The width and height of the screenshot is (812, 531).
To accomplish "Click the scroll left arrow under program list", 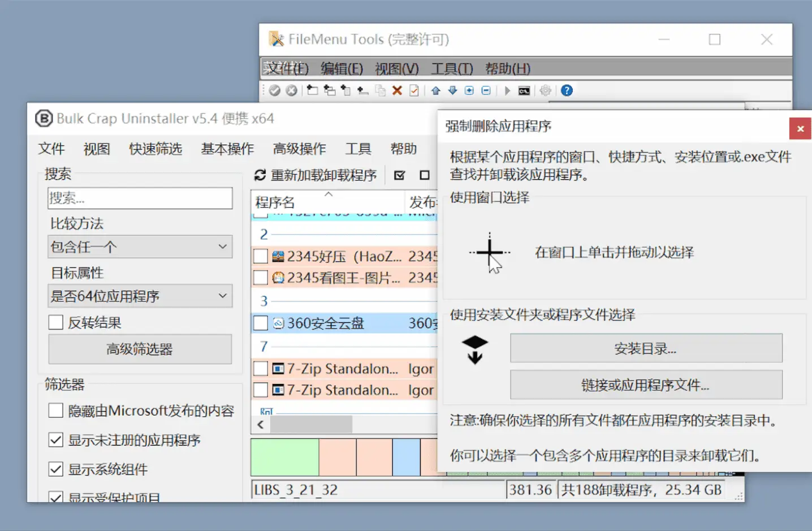I will point(260,424).
